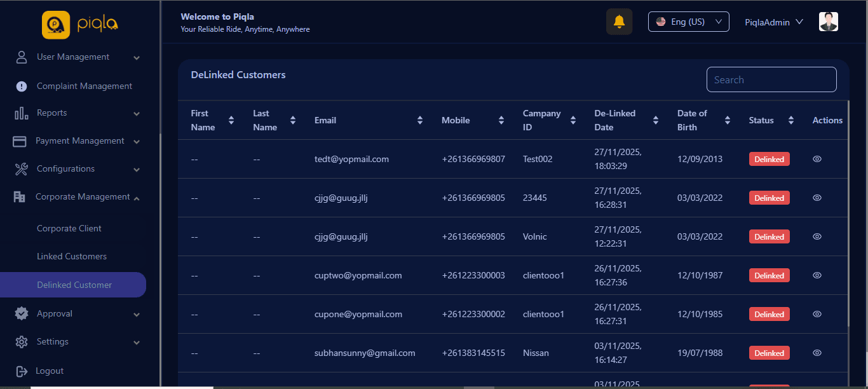868x389 pixels.
Task: Select Delinked Customer submenu item
Action: tap(73, 285)
